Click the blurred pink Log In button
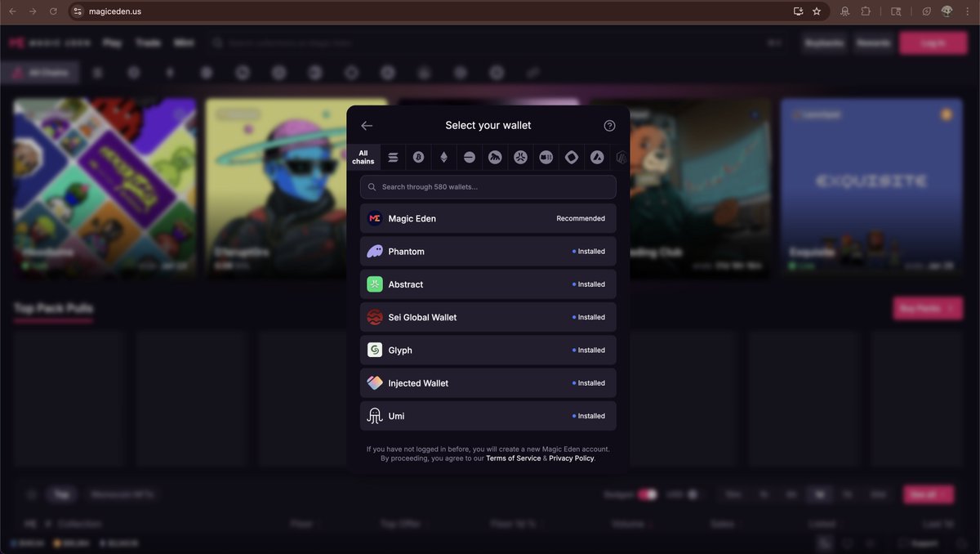 (x=933, y=43)
